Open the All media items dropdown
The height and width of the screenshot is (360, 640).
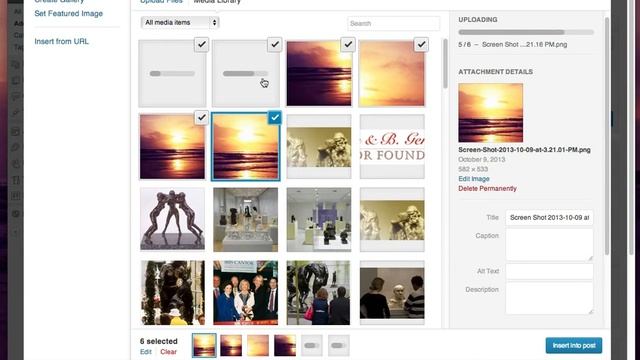click(180, 22)
